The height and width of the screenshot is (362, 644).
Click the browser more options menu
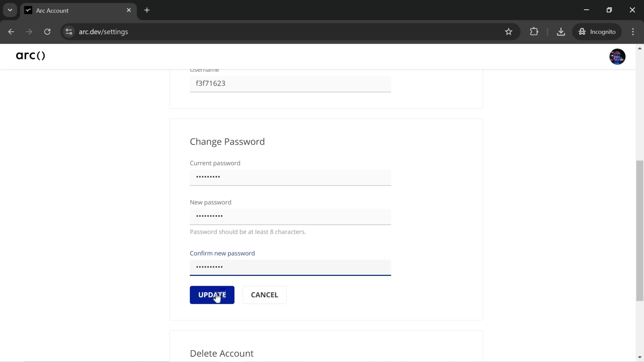tap(633, 31)
